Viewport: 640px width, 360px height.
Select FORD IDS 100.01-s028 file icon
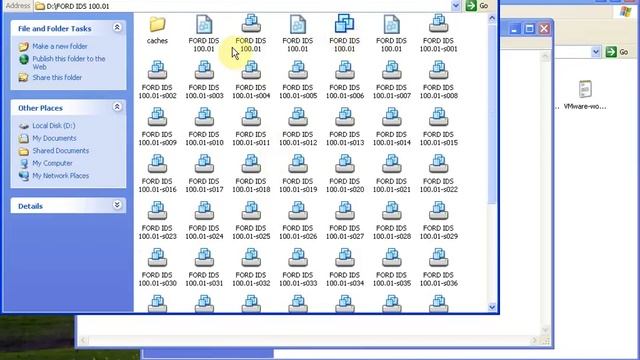392,211
